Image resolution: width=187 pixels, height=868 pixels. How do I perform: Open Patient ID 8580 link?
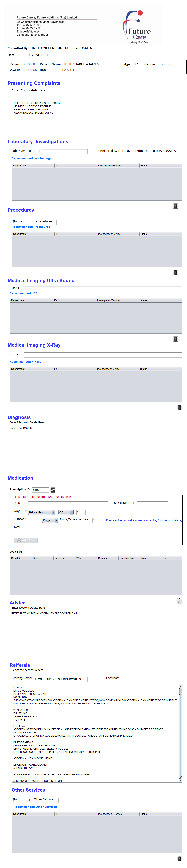pyautogui.click(x=31, y=64)
